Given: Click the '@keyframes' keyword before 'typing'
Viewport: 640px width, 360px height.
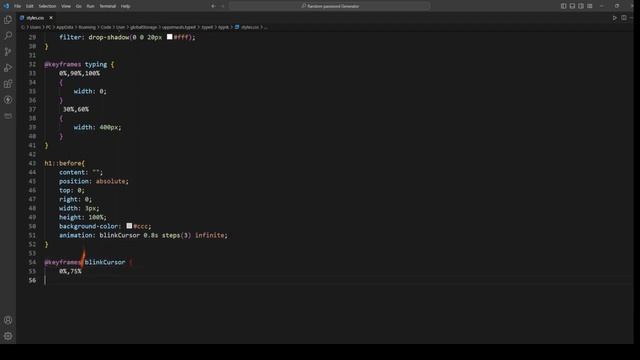Looking at the screenshot, I should pos(62,64).
